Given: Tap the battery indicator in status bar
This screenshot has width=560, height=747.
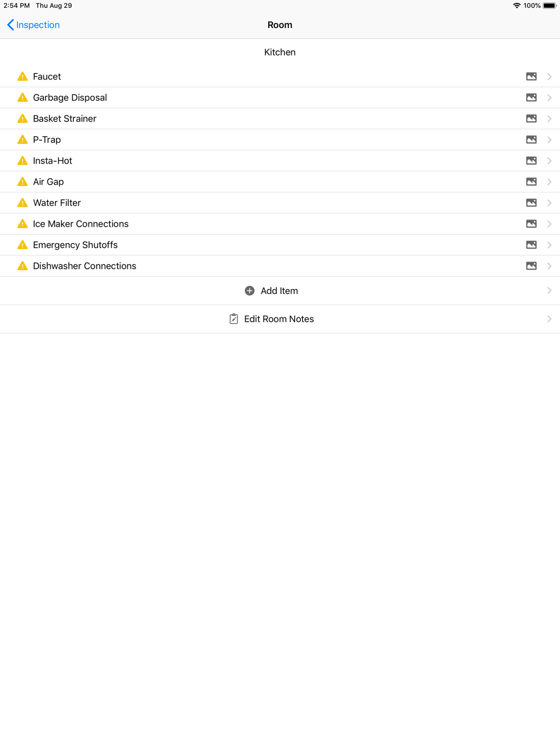Looking at the screenshot, I should [549, 6].
